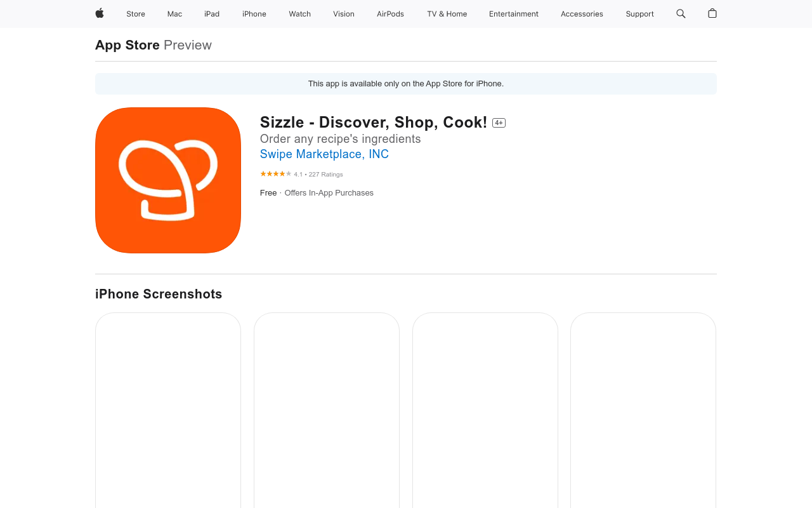Open the shopping bag icon
Screen dimensions: 812x508
point(712,13)
